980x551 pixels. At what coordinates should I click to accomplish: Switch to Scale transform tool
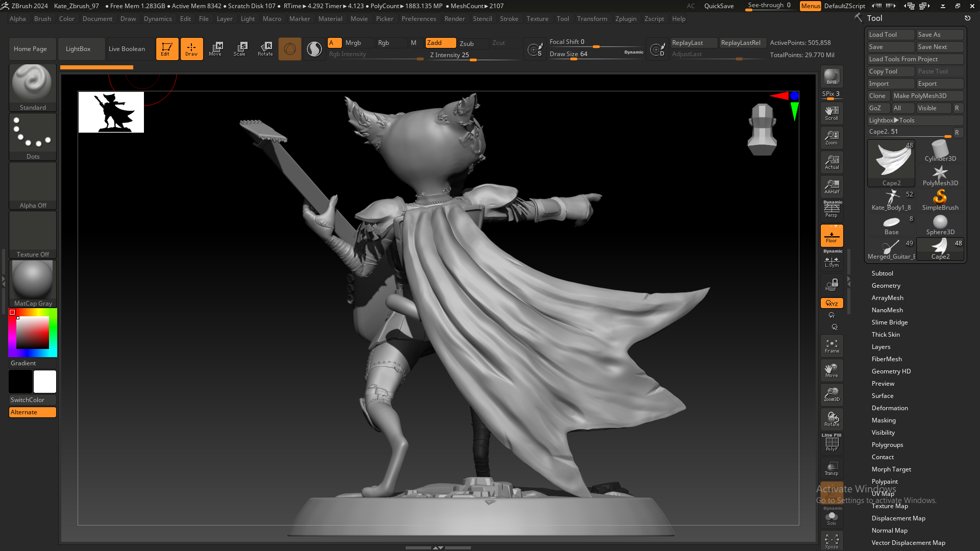pyautogui.click(x=240, y=49)
